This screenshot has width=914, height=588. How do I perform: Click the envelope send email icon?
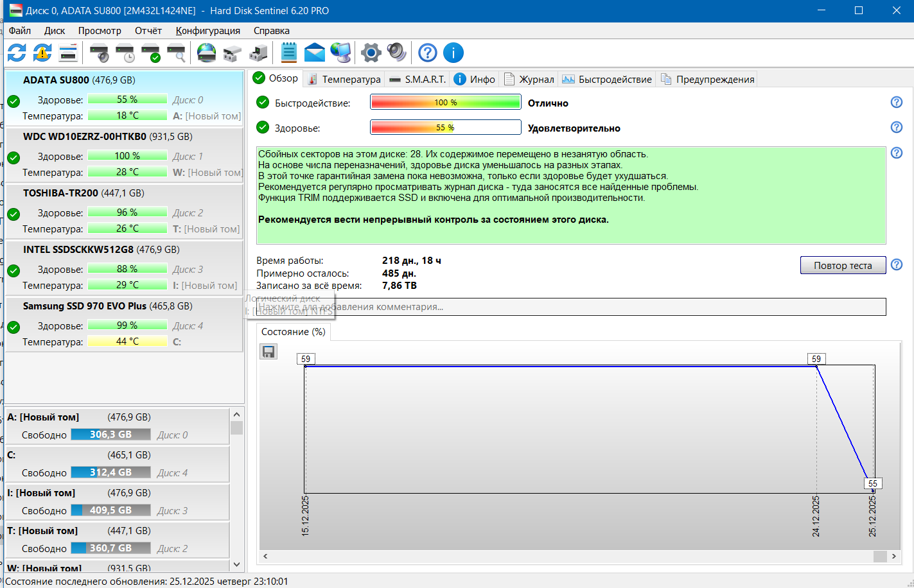pyautogui.click(x=314, y=53)
